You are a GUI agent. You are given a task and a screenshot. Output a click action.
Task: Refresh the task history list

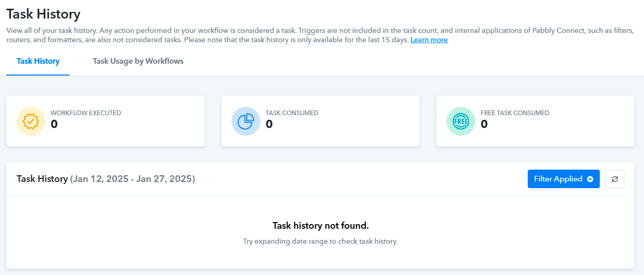[615, 179]
